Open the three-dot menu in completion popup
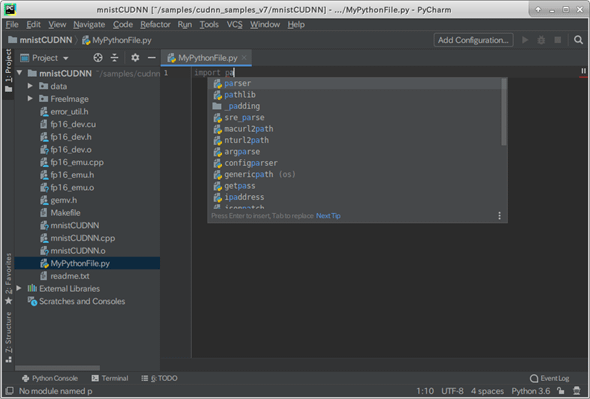590x399 pixels. point(499,216)
